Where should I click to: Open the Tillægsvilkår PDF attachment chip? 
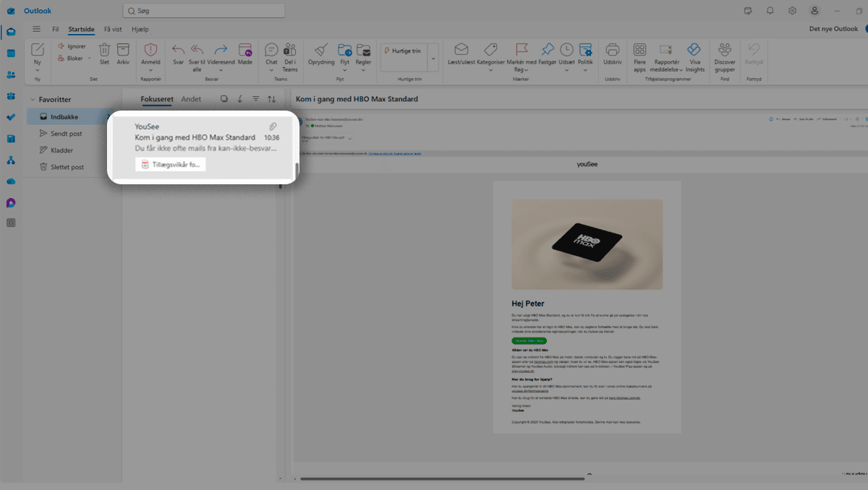171,165
